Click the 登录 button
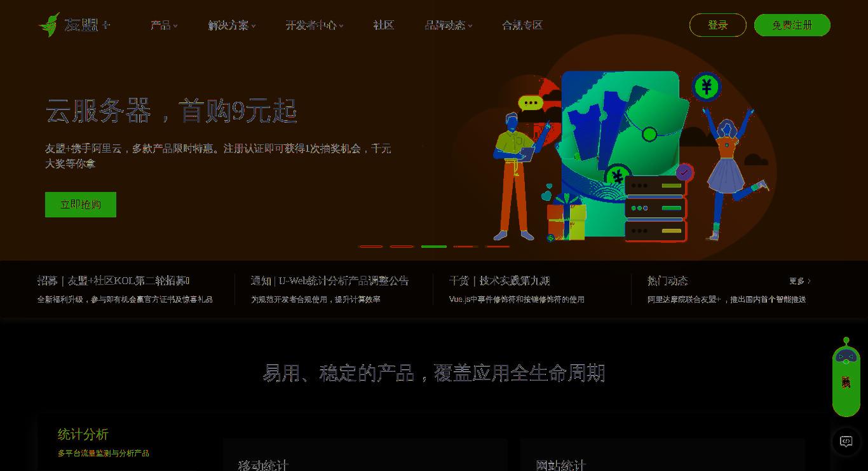This screenshot has height=471, width=868. [718, 25]
